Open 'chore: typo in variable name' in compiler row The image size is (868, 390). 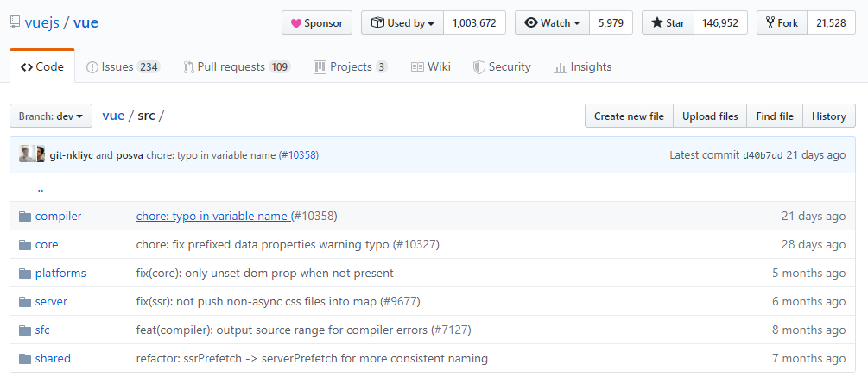[213, 217]
